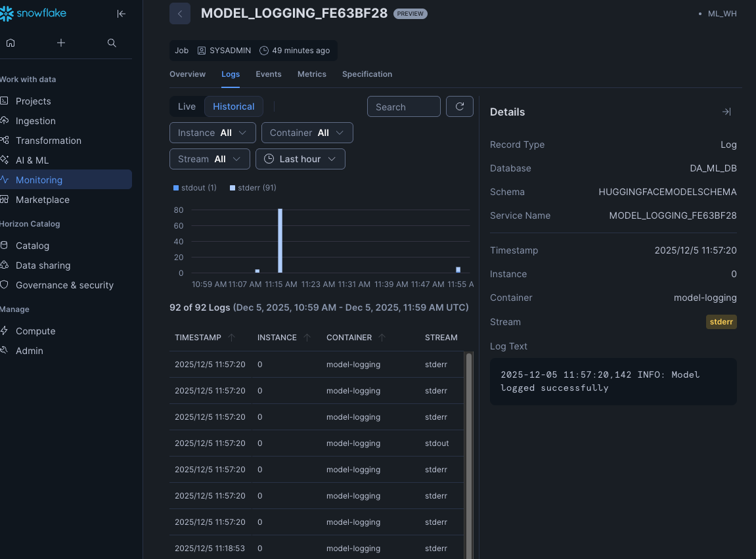Open the Instance filter dropdown
Viewport: 756px width, 559px height.
(x=212, y=133)
